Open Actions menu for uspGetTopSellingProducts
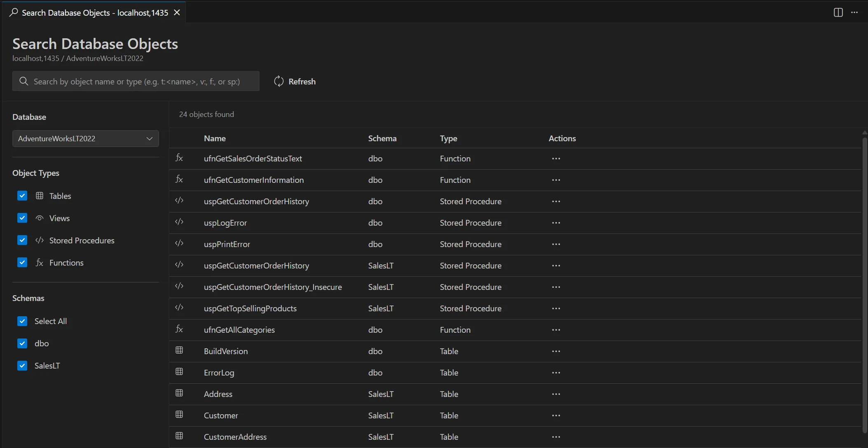 click(x=556, y=308)
